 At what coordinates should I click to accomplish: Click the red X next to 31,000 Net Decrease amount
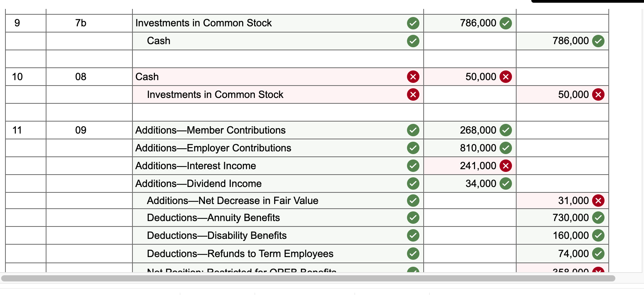(x=598, y=201)
